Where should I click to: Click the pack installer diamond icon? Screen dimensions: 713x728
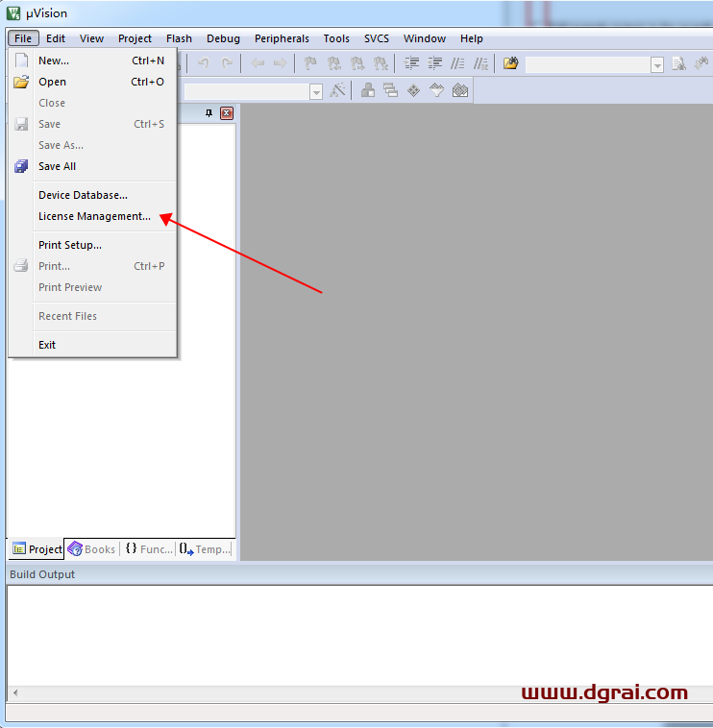coord(413,90)
